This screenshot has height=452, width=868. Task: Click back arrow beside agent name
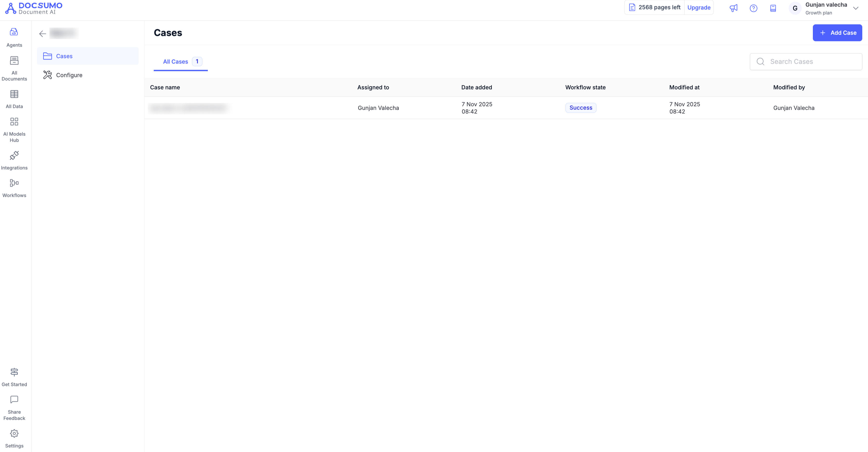[x=42, y=33]
